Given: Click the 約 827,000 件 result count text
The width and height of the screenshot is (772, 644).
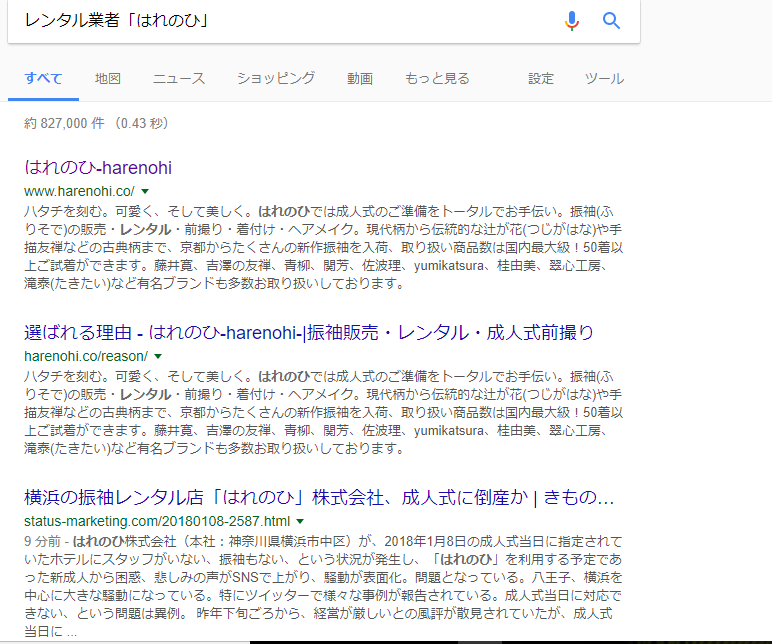Looking at the screenshot, I should pyautogui.click(x=64, y=123).
